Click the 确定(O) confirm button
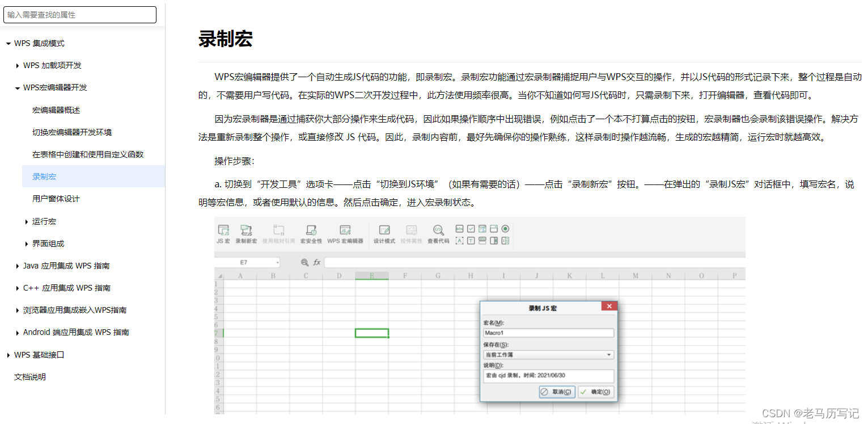Screen dimensions: 868x424 (x=596, y=392)
